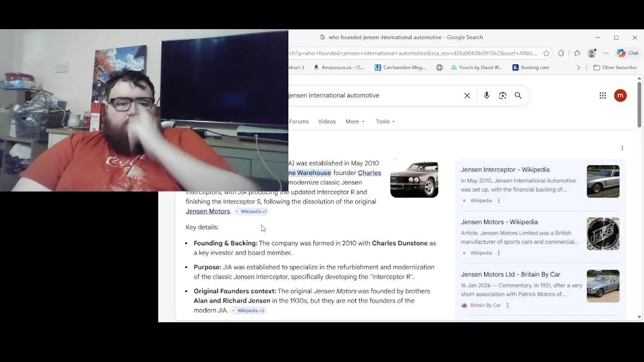Open AI overview three-dot options menu
This screenshot has width=644, height=362.
click(622, 148)
